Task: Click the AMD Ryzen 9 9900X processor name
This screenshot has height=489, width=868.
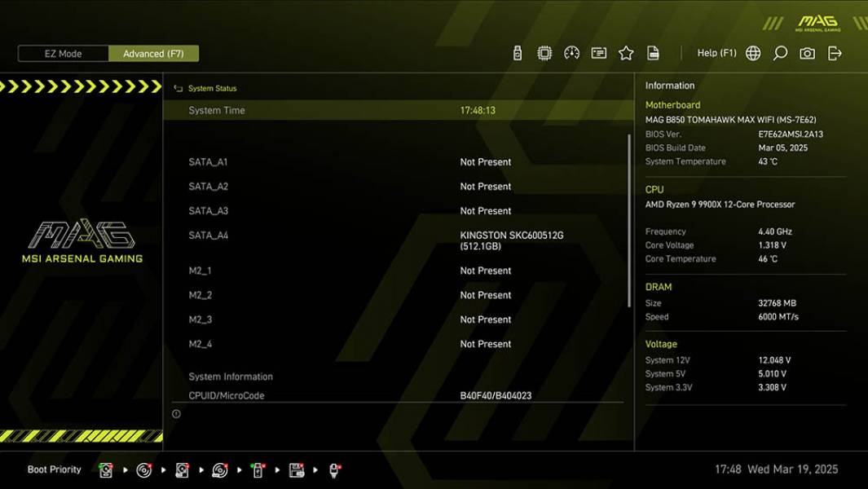Action: [720, 205]
